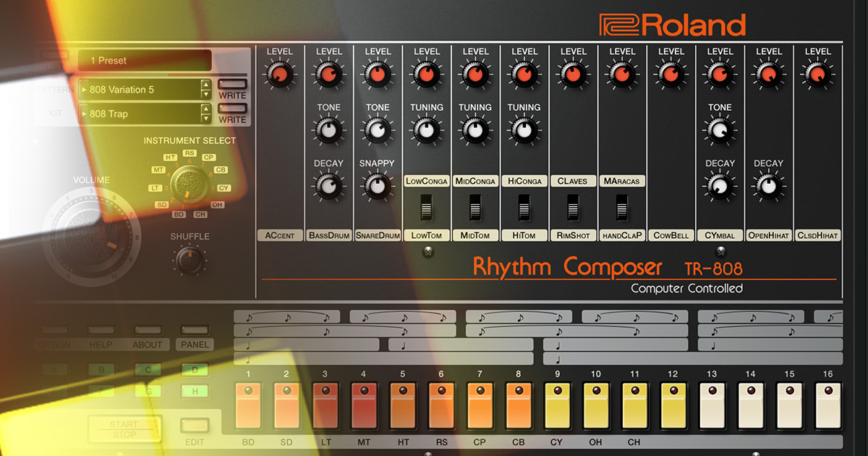Toggle the LowConga/LowTom switch
This screenshot has height=456, width=868.
[x=427, y=209]
